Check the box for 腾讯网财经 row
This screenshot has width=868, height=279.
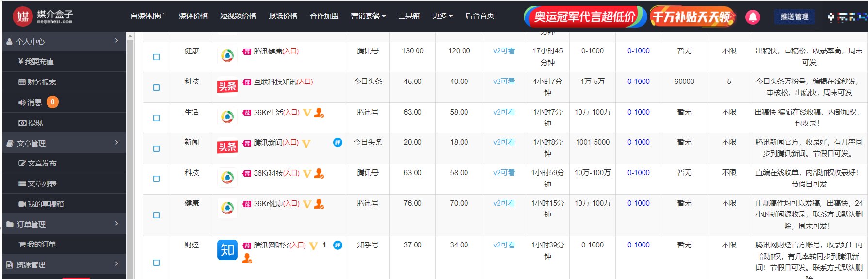156,263
